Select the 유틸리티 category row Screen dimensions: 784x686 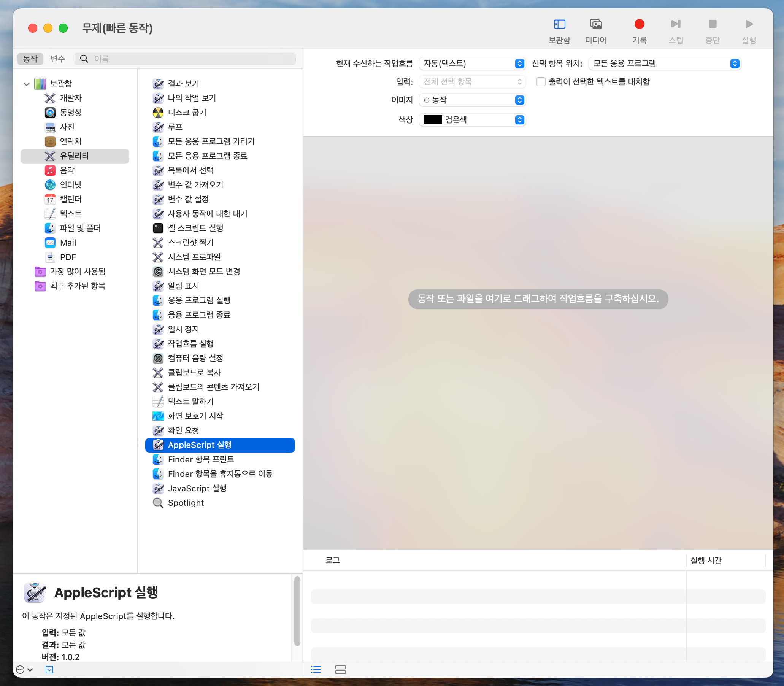75,156
